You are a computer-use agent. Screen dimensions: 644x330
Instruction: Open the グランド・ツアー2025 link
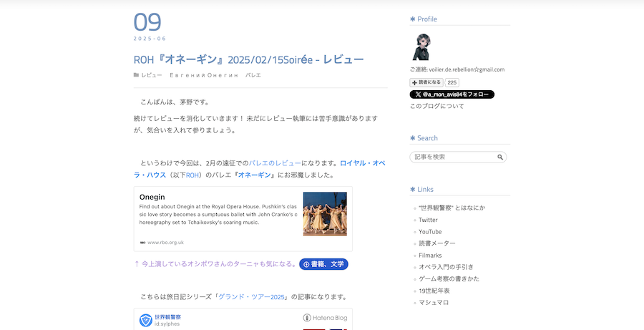pos(252,296)
